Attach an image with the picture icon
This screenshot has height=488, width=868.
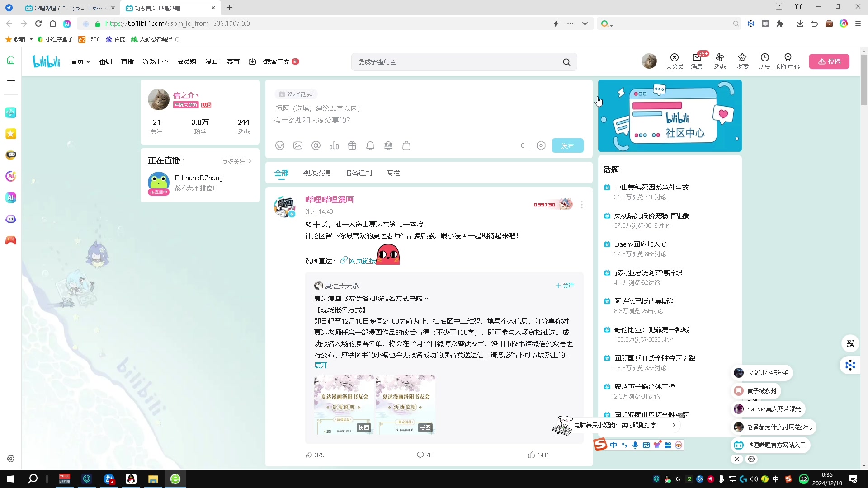[x=298, y=145]
